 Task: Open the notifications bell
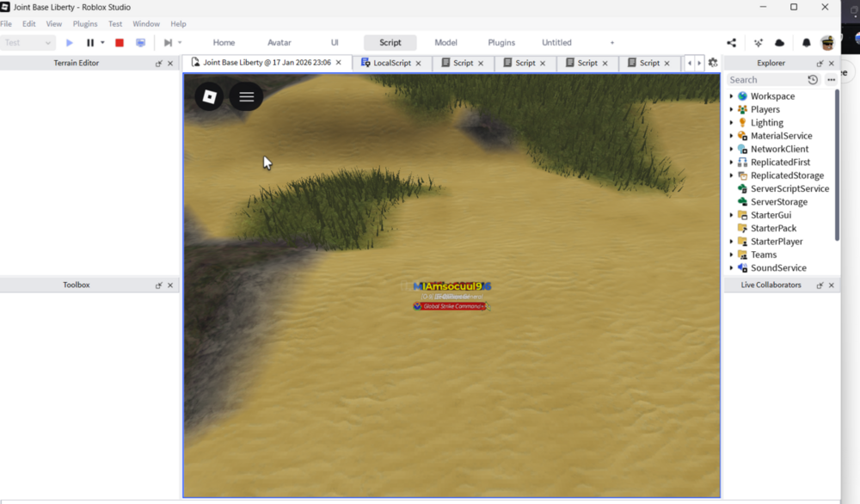[807, 43]
